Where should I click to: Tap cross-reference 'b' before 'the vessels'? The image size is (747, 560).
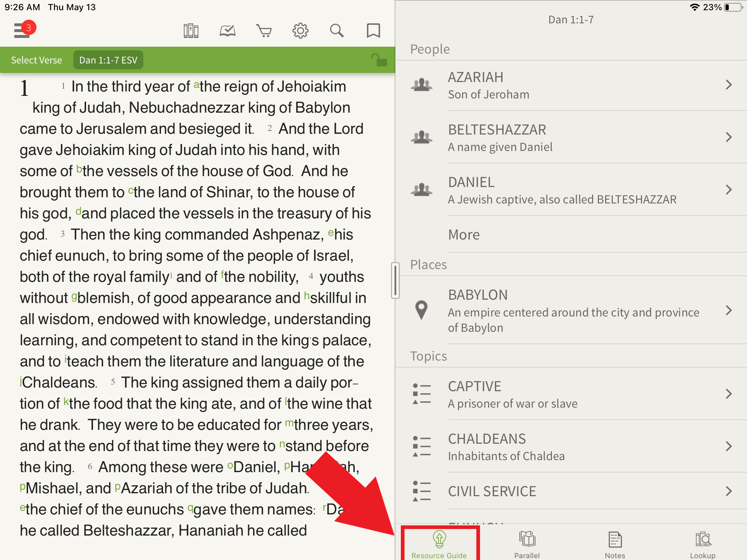coord(79,169)
